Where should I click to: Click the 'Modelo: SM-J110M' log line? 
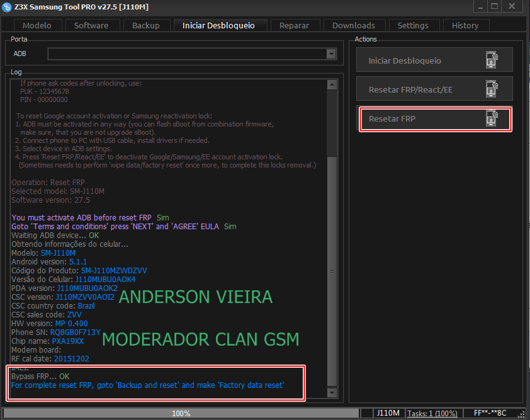pos(43,253)
